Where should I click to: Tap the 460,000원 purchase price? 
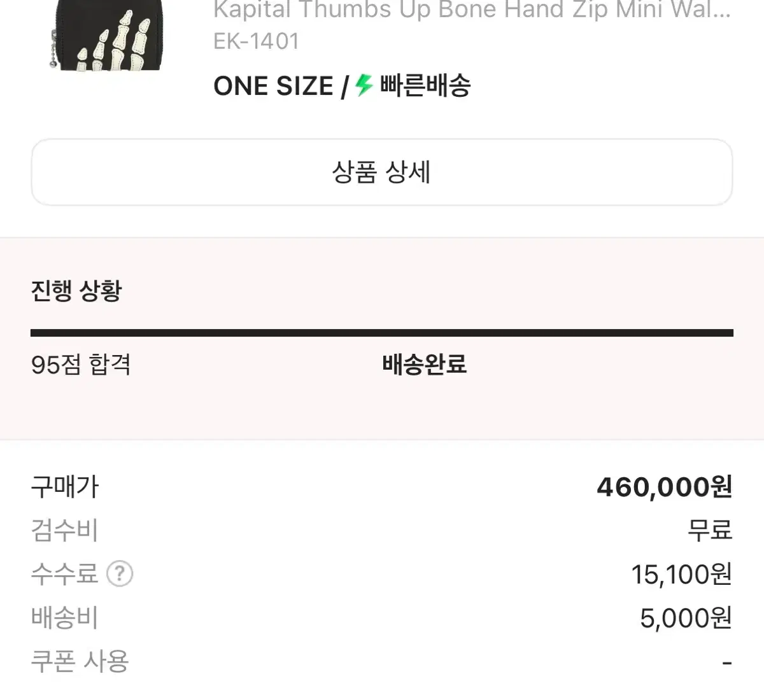[665, 487]
